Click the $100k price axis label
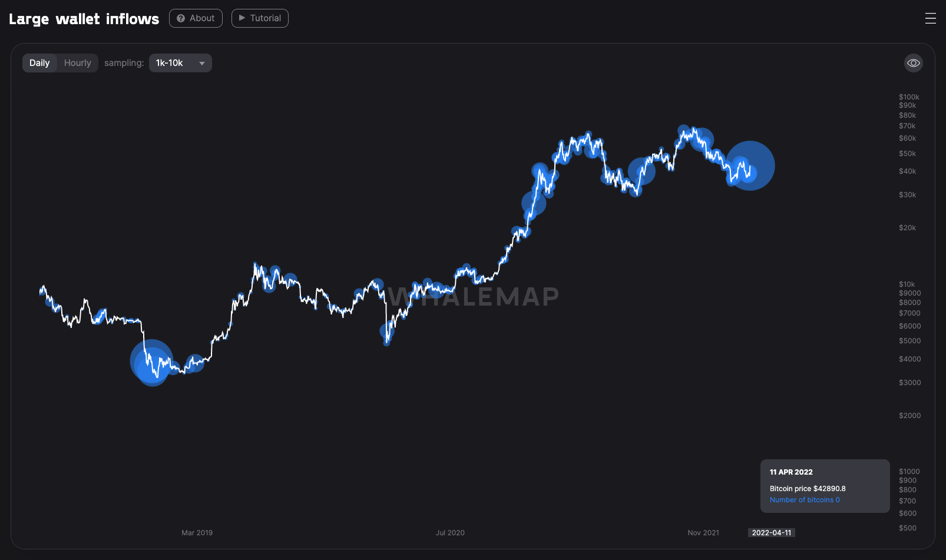Viewport: 946px width, 560px height. click(908, 97)
